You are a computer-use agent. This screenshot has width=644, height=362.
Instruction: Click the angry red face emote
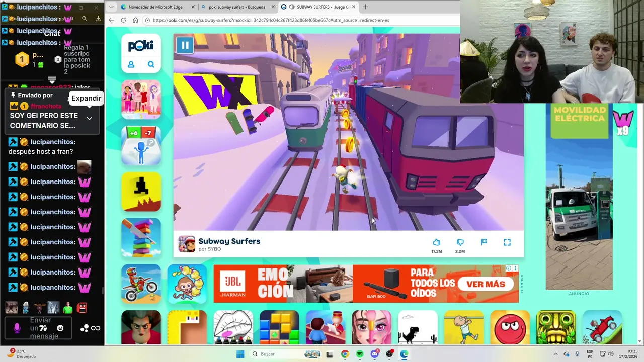82,307
